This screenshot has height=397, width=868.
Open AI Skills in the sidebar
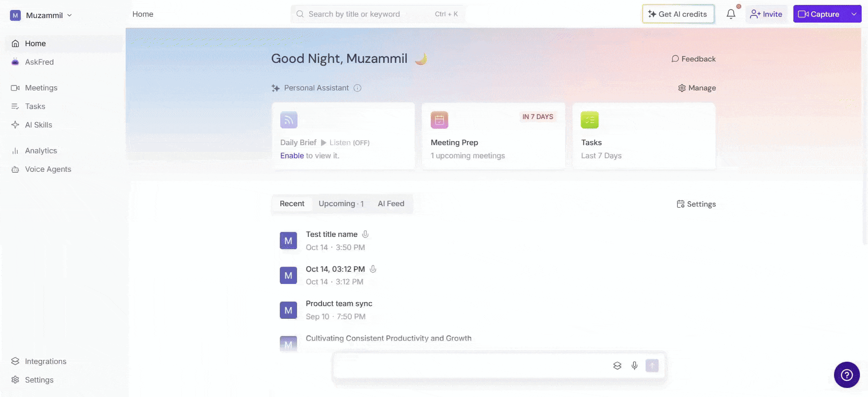click(64, 125)
